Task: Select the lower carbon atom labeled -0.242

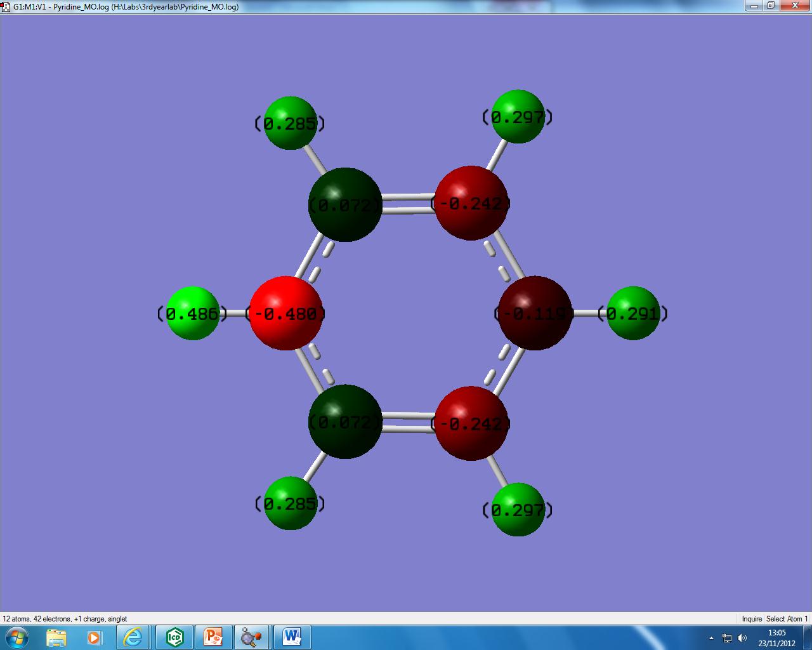Action: coord(471,423)
